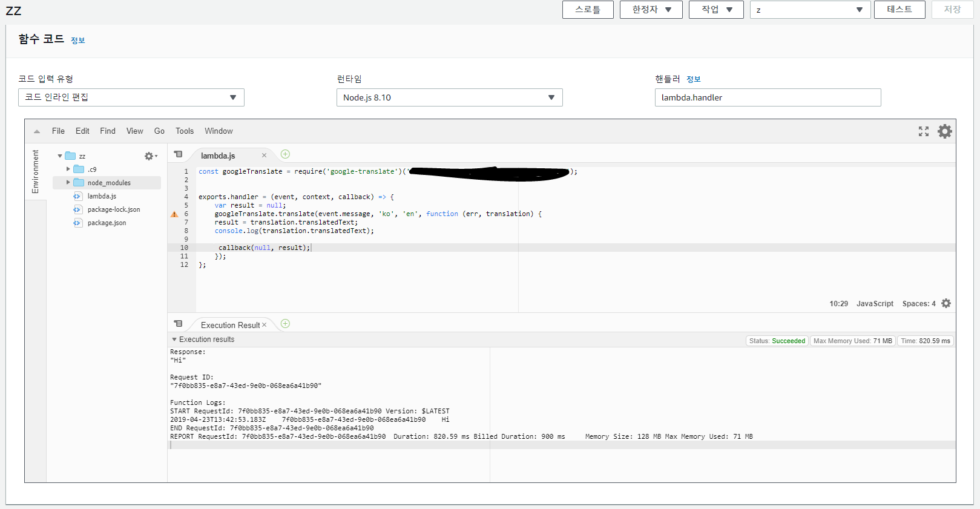980x509 pixels.
Task: Click the 저장 button
Action: pos(952,10)
